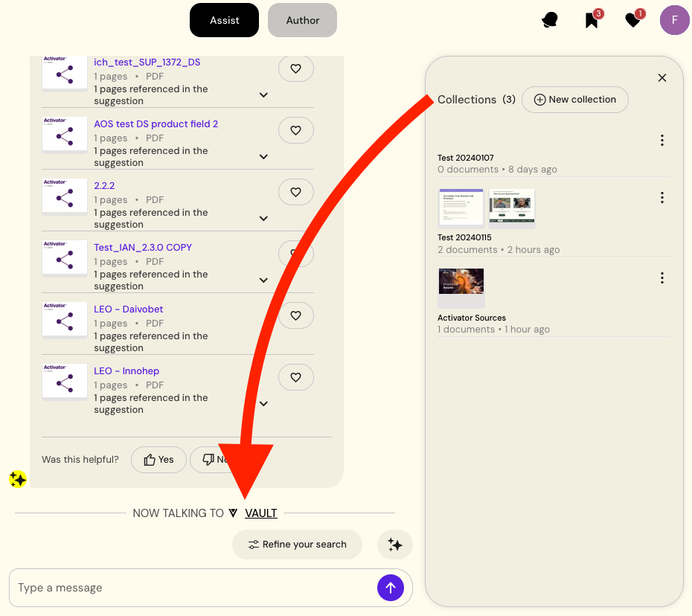
Task: Open the VAULT link
Action: tap(261, 513)
